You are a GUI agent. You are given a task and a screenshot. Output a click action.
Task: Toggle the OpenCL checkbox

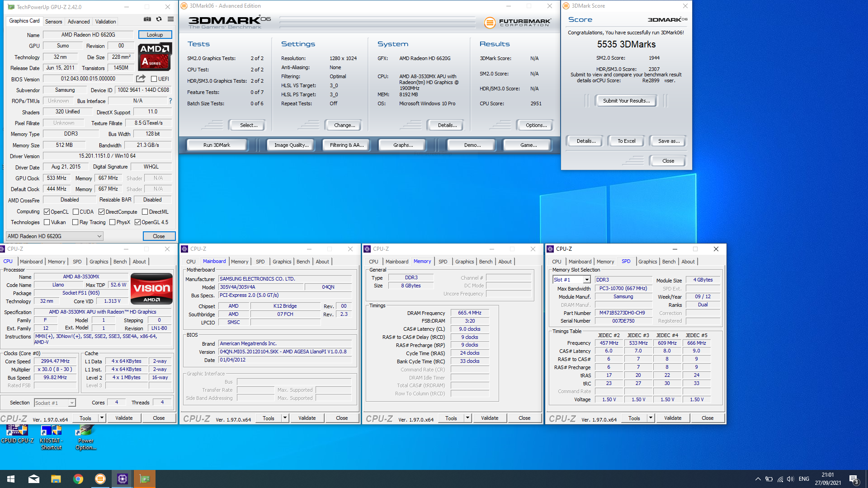[47, 212]
